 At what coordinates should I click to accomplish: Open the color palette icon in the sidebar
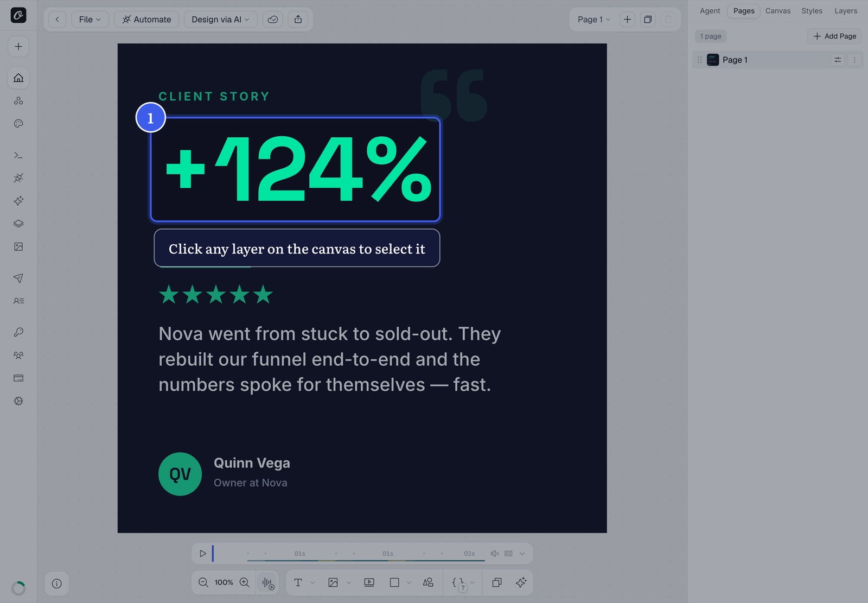18,124
